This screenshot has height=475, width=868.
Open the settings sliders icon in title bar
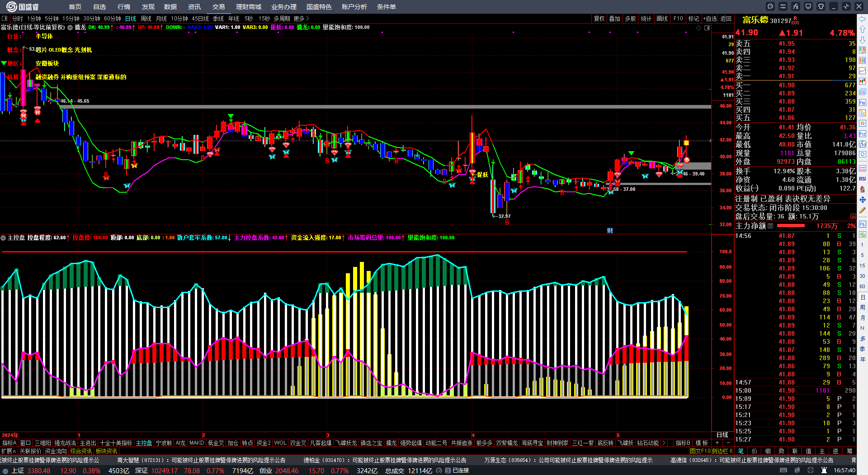[x=783, y=6]
